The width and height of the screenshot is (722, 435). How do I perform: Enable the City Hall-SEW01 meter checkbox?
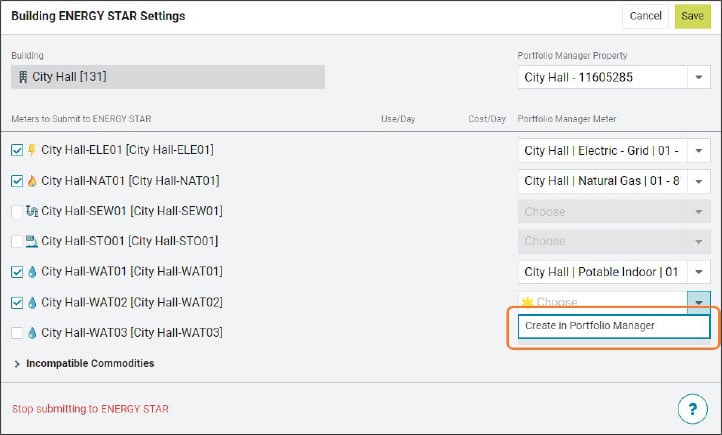(16, 211)
